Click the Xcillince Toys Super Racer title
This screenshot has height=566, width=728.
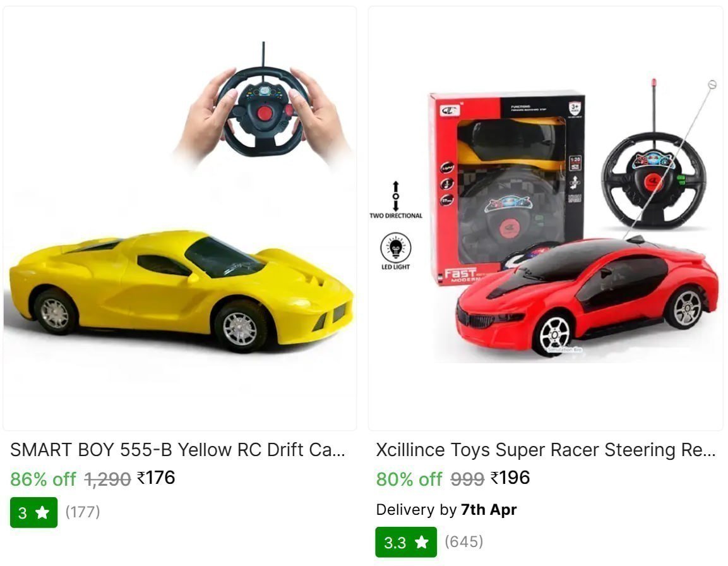(546, 450)
